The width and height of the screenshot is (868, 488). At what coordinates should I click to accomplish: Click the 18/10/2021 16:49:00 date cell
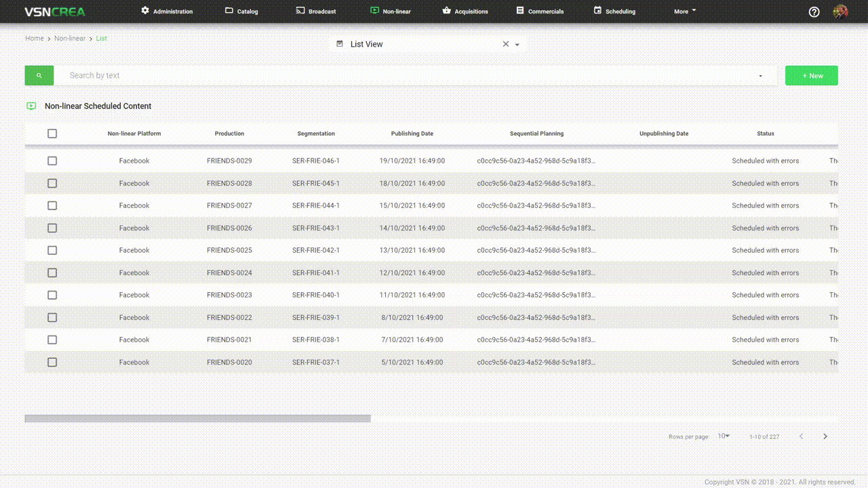click(412, 183)
